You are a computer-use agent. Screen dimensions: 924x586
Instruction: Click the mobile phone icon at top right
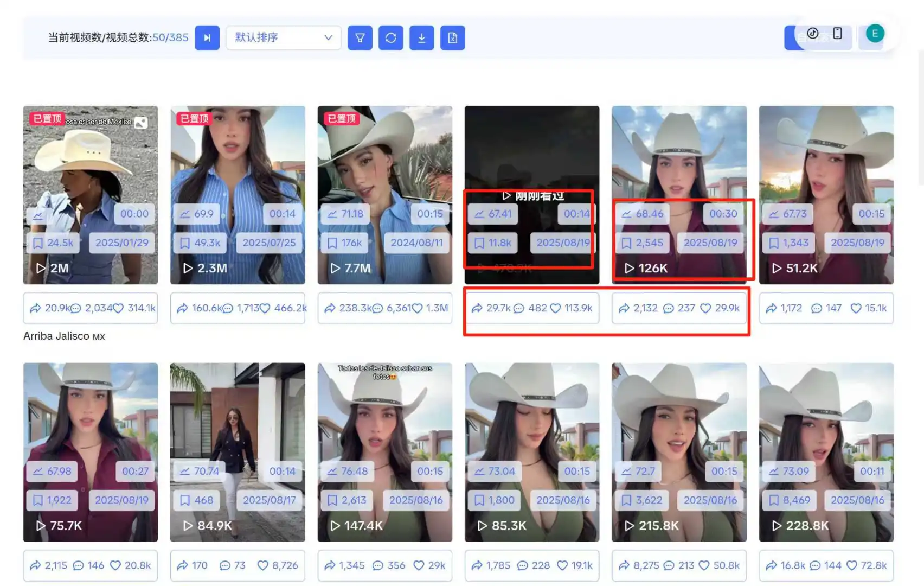coord(838,34)
